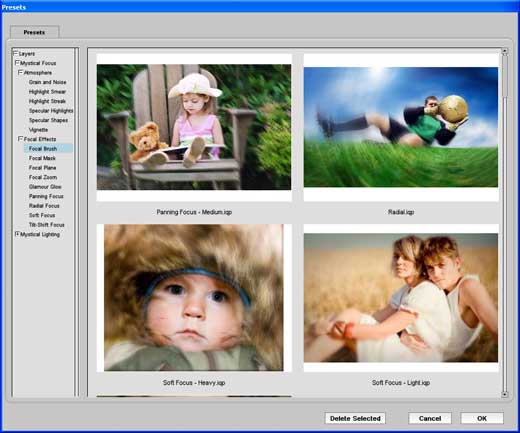Choose Radial Focus category
Image resolution: width=520 pixels, height=433 pixels.
[x=44, y=206]
